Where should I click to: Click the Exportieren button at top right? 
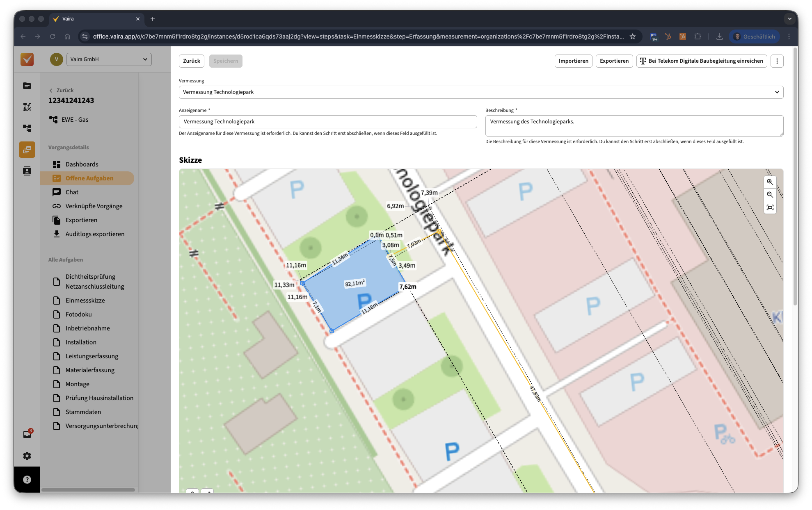(x=614, y=61)
